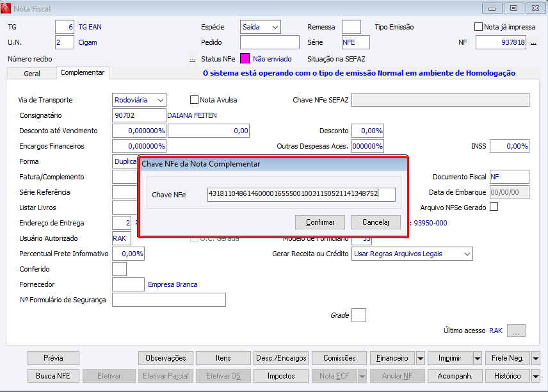Click the Nº Formulário de Segurança field
Viewport: 548px width, 392px height.
click(x=169, y=300)
